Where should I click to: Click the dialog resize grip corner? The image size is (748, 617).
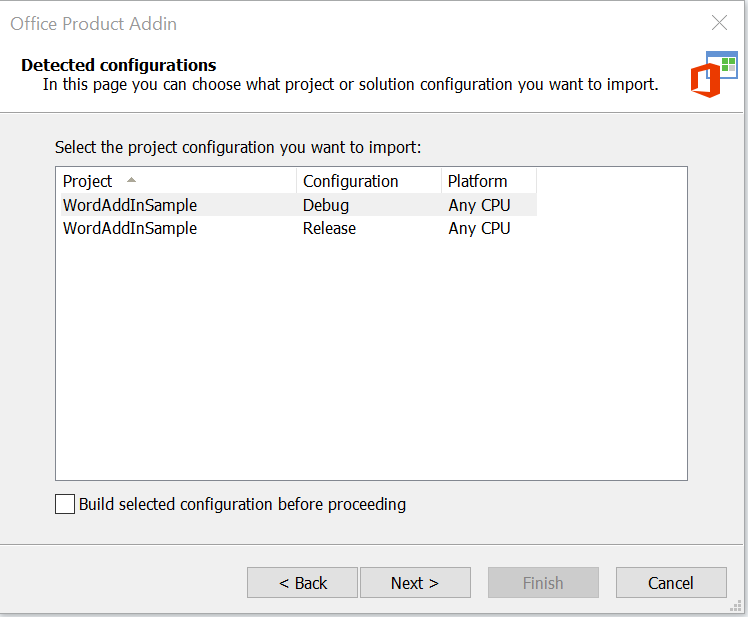click(x=735, y=606)
